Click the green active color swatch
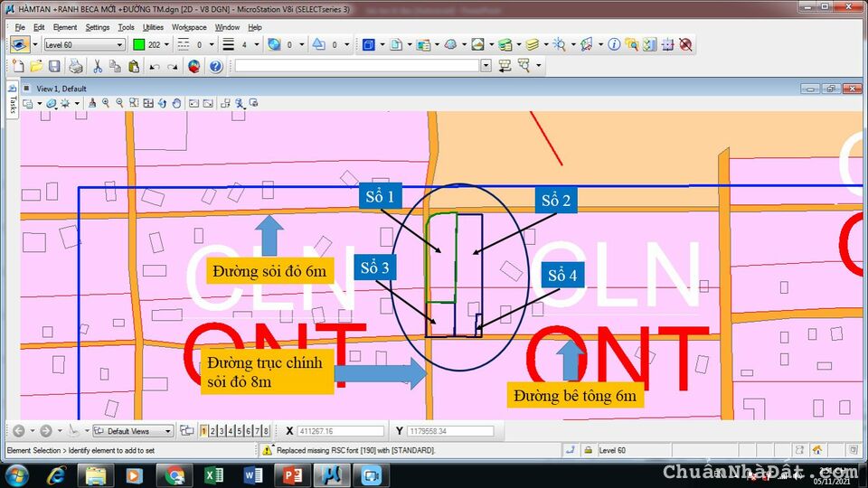The width and height of the screenshot is (868, 488). [138, 44]
